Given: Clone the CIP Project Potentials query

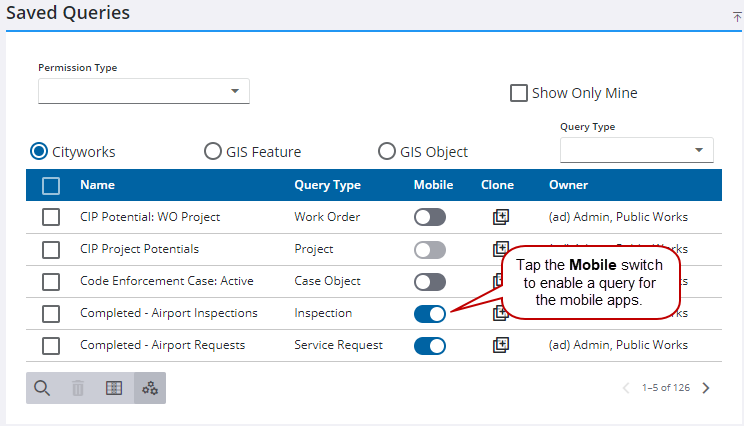Looking at the screenshot, I should point(500,249).
